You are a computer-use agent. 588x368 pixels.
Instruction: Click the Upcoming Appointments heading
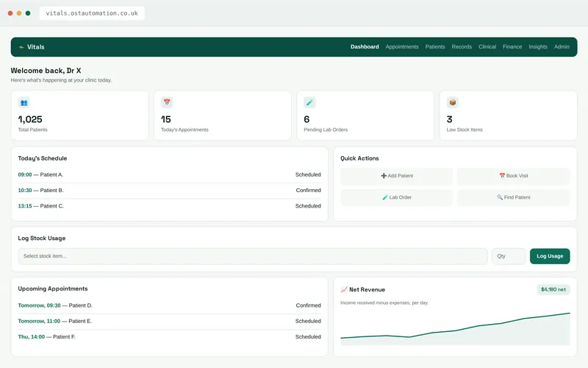[53, 289]
